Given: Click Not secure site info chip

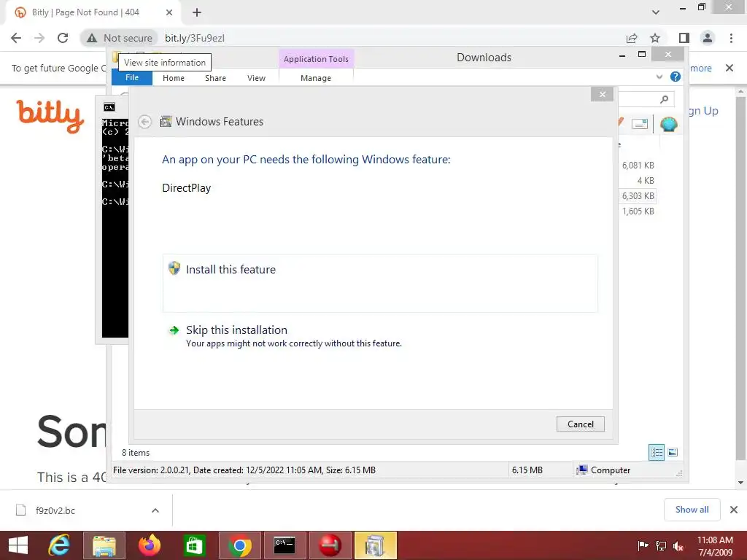Looking at the screenshot, I should click(x=119, y=38).
